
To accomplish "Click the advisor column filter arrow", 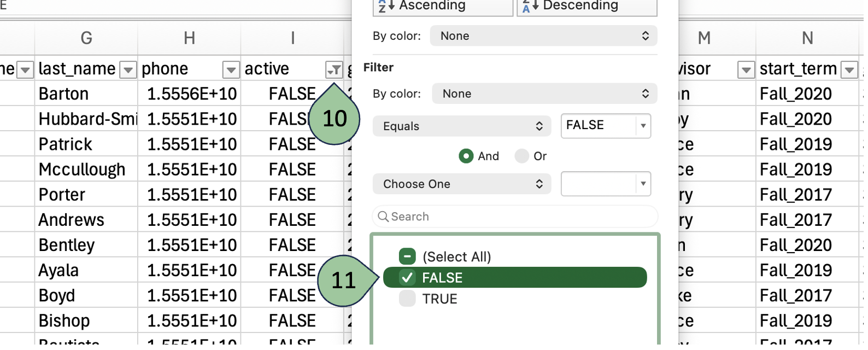I will (x=746, y=70).
